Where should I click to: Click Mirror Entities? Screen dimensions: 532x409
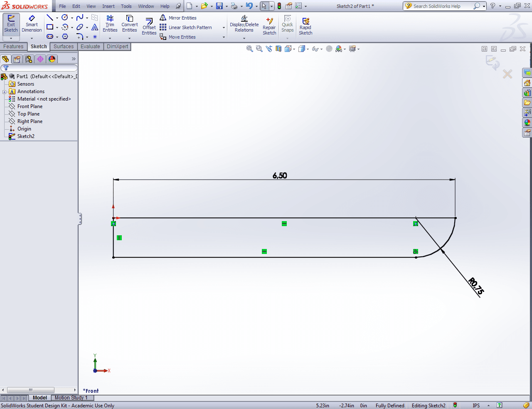(x=178, y=18)
